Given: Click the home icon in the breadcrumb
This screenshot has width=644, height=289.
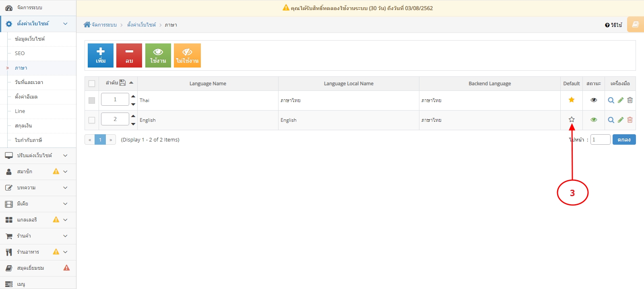Looking at the screenshot, I should pyautogui.click(x=87, y=25).
